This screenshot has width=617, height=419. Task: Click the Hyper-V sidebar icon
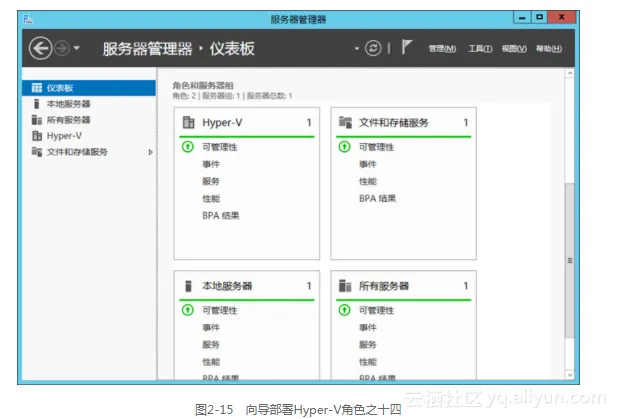coord(37,136)
